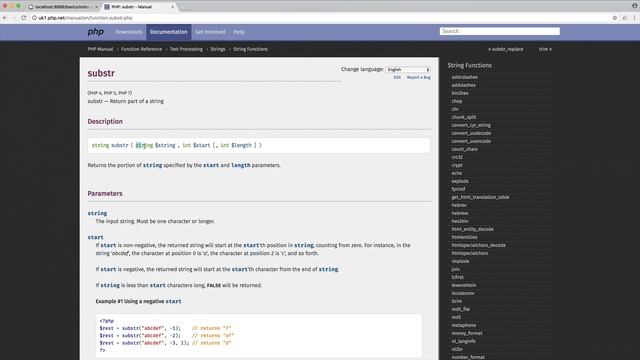Open the Chrome three-dot menu
This screenshot has width=640, height=360.
coord(634,18)
